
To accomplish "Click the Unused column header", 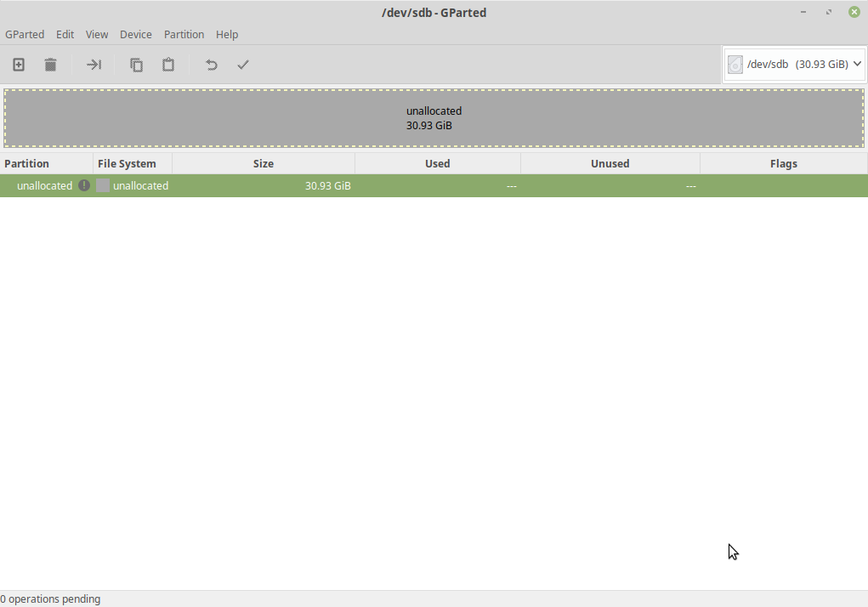I will (x=610, y=164).
